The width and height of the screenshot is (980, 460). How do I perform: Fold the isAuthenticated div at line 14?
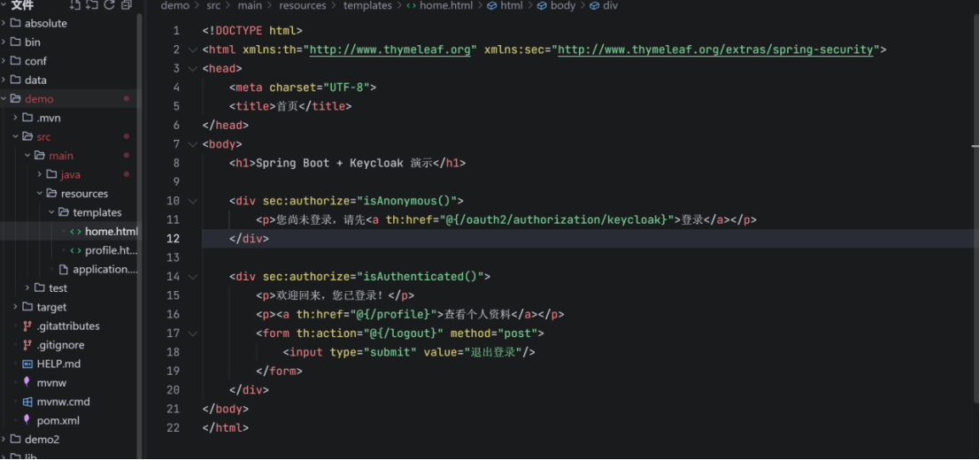click(192, 277)
